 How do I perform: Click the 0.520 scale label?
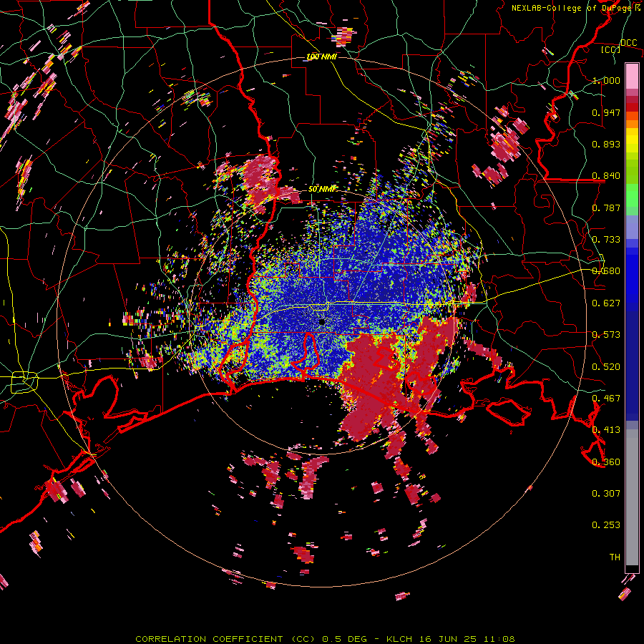coord(606,367)
